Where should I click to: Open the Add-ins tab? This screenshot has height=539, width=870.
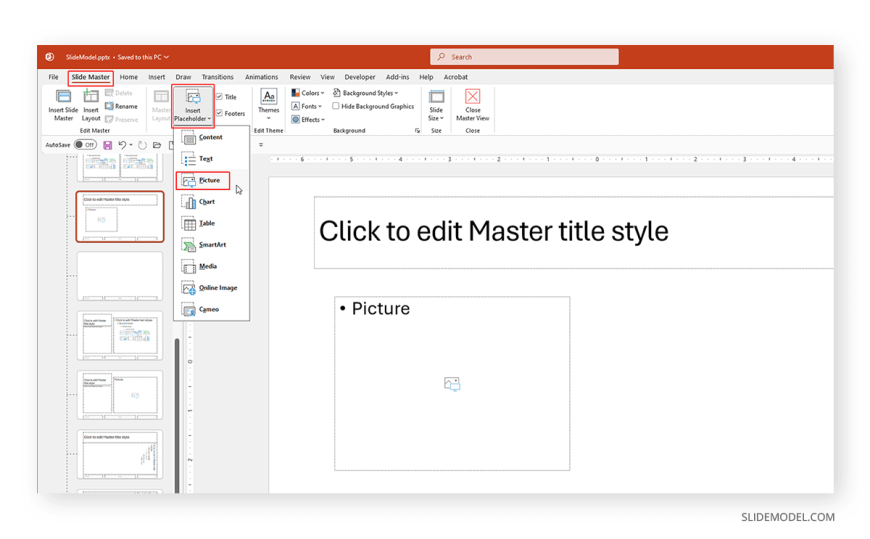point(397,77)
